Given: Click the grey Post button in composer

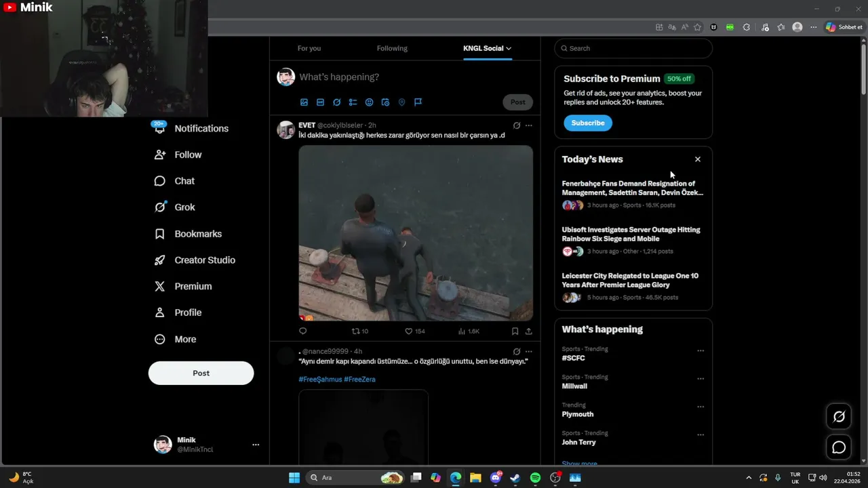Looking at the screenshot, I should 518,102.
